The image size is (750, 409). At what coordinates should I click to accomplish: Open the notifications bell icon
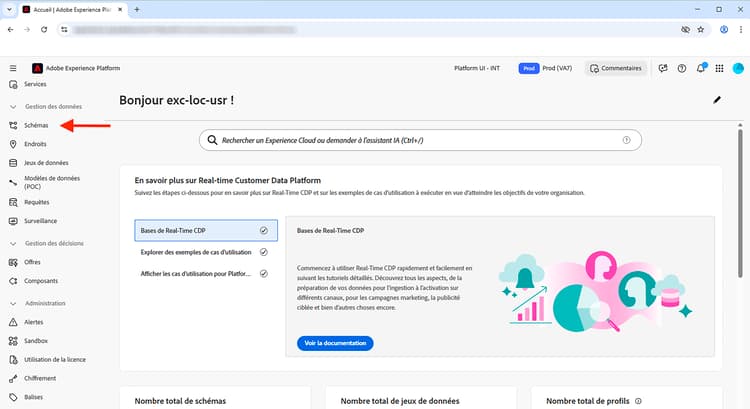tap(701, 68)
